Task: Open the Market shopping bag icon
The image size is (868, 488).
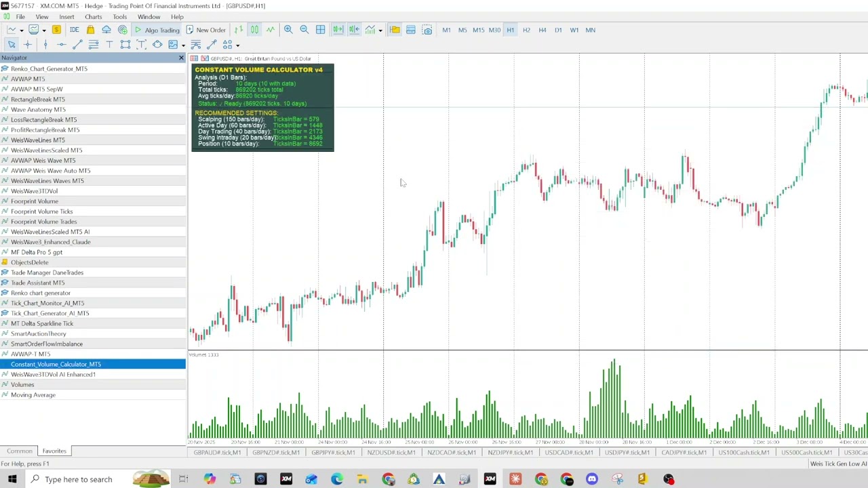Action: tap(90, 30)
